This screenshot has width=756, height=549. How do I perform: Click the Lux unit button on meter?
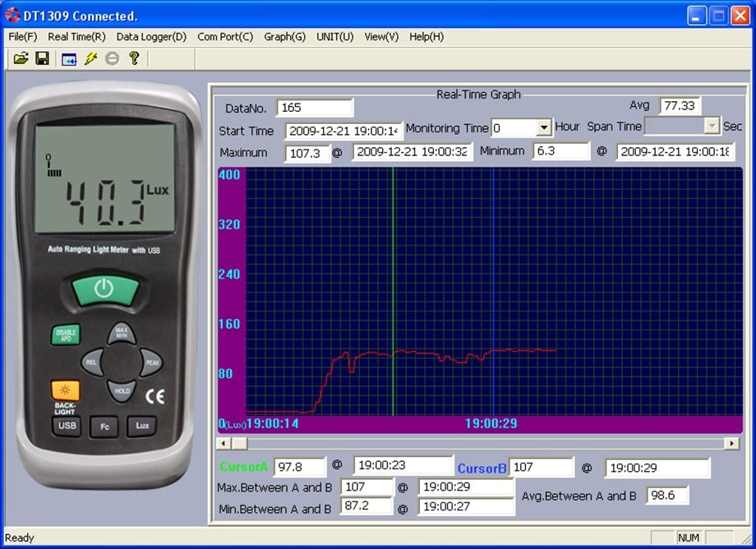pos(141,426)
